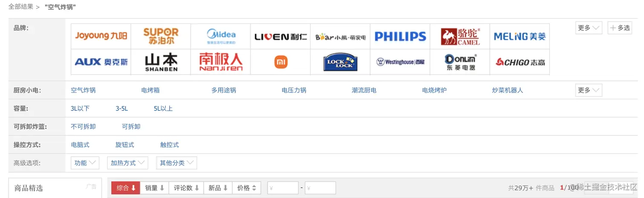The image size is (644, 198).
Task: Choose 可拆卸 basket option
Action: tap(131, 126)
